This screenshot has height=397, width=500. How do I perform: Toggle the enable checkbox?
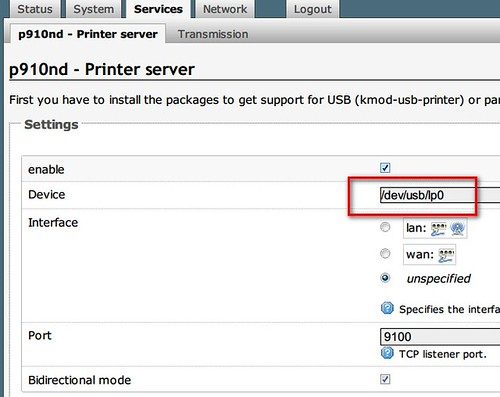click(x=385, y=168)
